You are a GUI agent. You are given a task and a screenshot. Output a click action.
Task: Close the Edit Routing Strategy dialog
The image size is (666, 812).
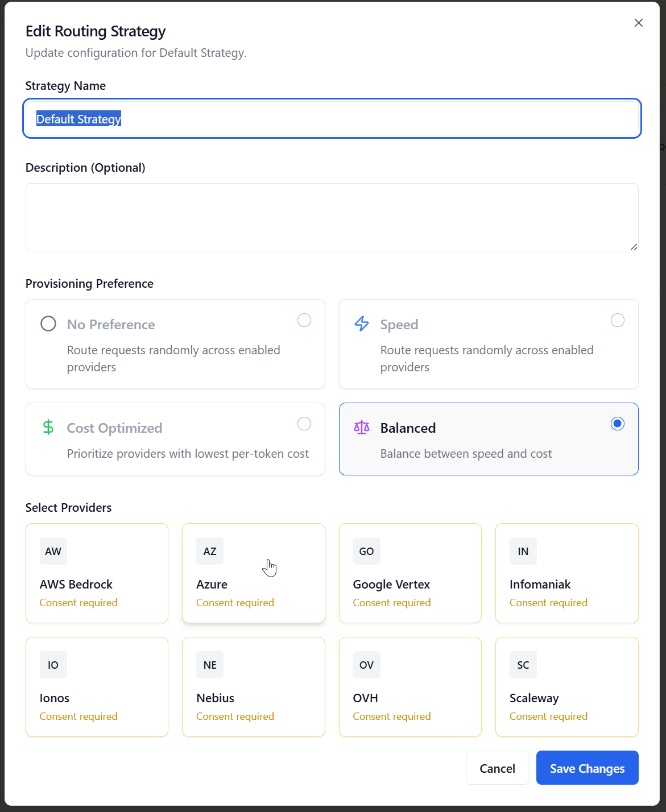click(x=639, y=23)
